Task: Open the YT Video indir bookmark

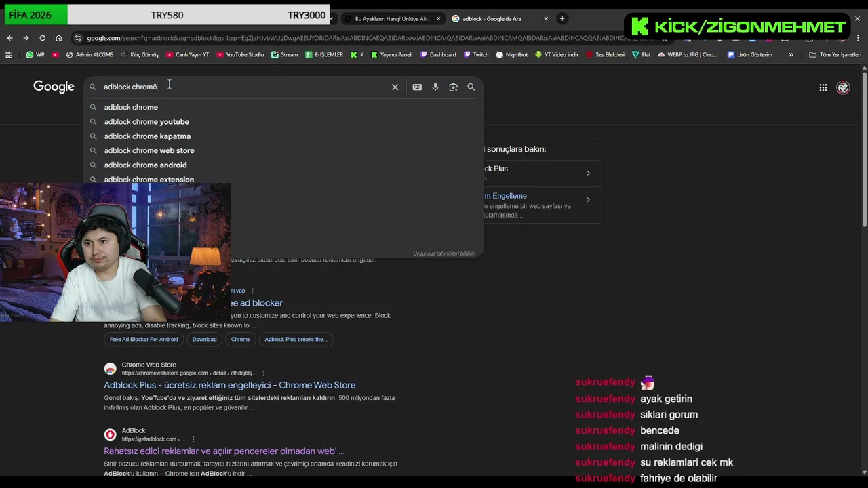Action: point(556,54)
